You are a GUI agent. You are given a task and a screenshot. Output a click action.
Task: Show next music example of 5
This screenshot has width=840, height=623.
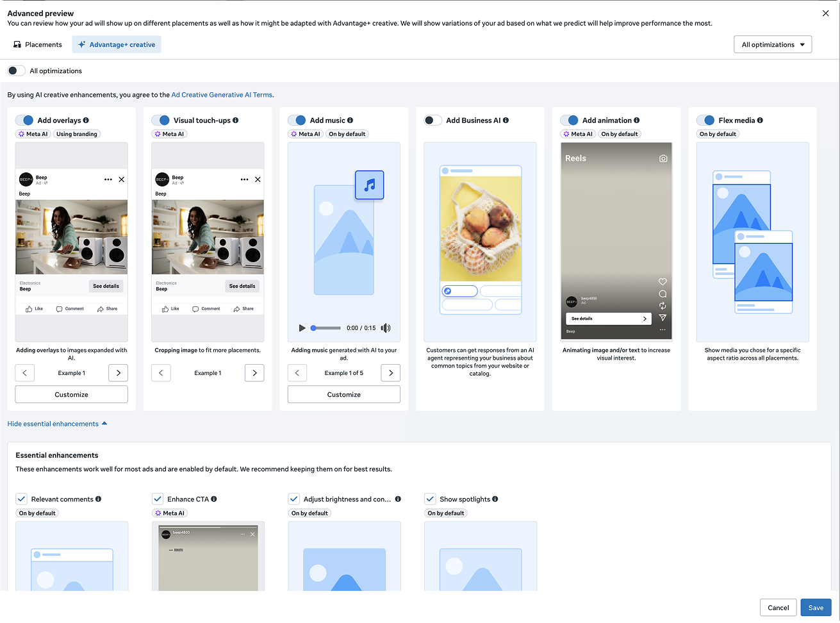pos(391,373)
